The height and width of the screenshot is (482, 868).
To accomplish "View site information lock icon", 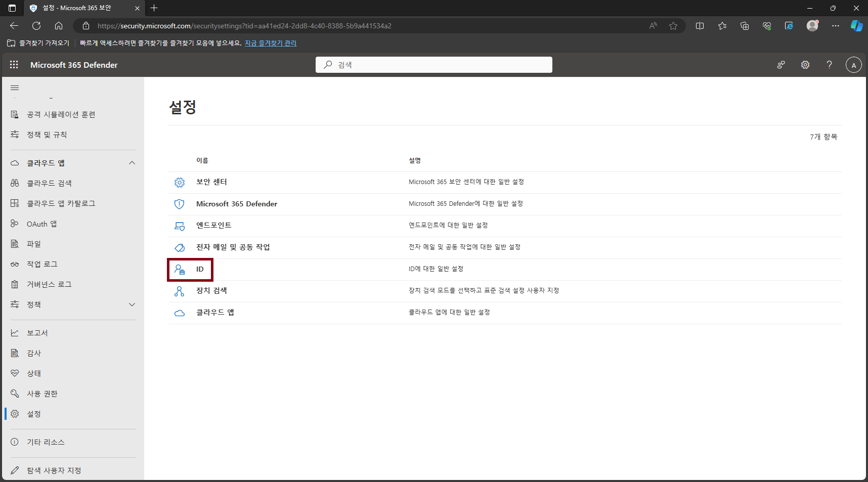I will (86, 26).
